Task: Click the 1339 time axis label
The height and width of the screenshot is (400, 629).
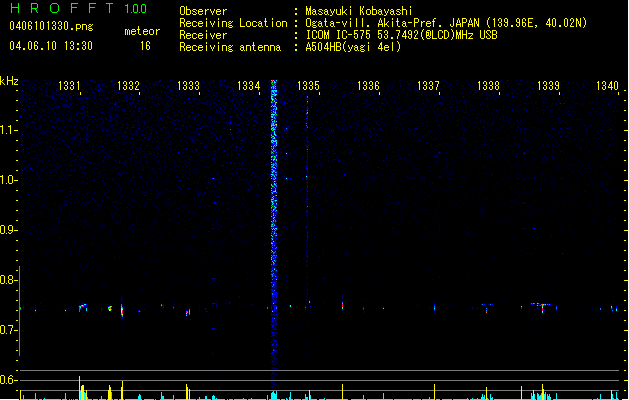Action: (548, 86)
